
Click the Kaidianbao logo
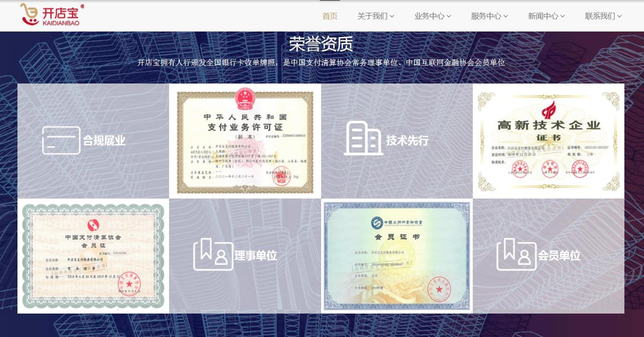coord(52,15)
